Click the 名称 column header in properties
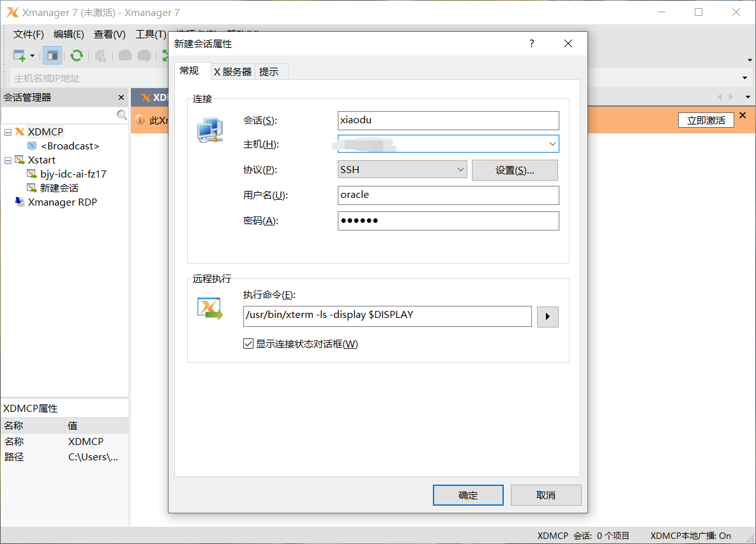The height and width of the screenshot is (544, 756). [x=33, y=425]
